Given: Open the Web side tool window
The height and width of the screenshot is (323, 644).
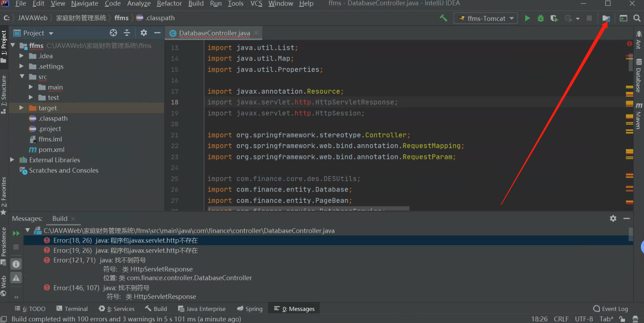Looking at the screenshot, I should 4,286.
